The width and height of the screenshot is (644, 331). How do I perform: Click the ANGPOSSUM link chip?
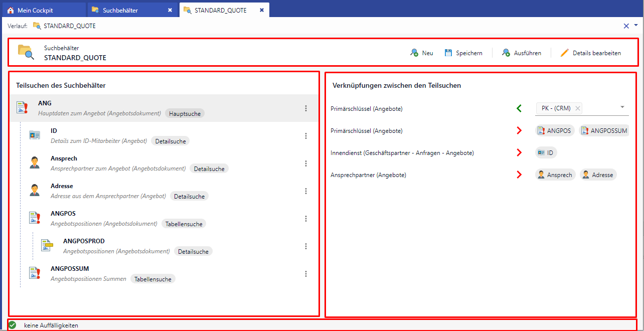tap(604, 130)
